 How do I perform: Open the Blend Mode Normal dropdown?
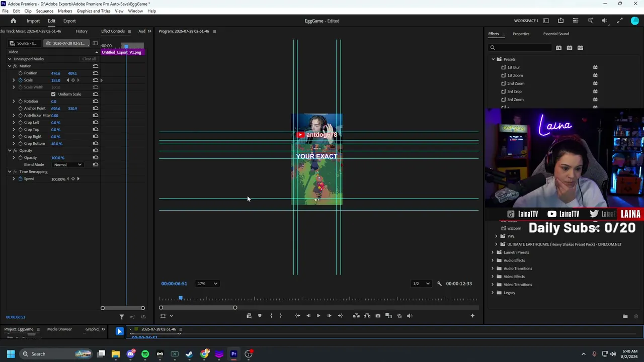coord(67,165)
